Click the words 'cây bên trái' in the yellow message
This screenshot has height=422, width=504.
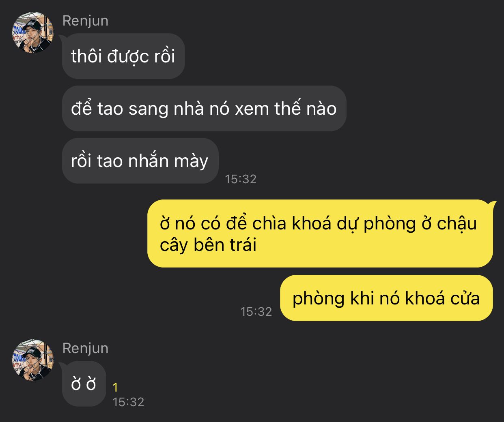pos(208,245)
